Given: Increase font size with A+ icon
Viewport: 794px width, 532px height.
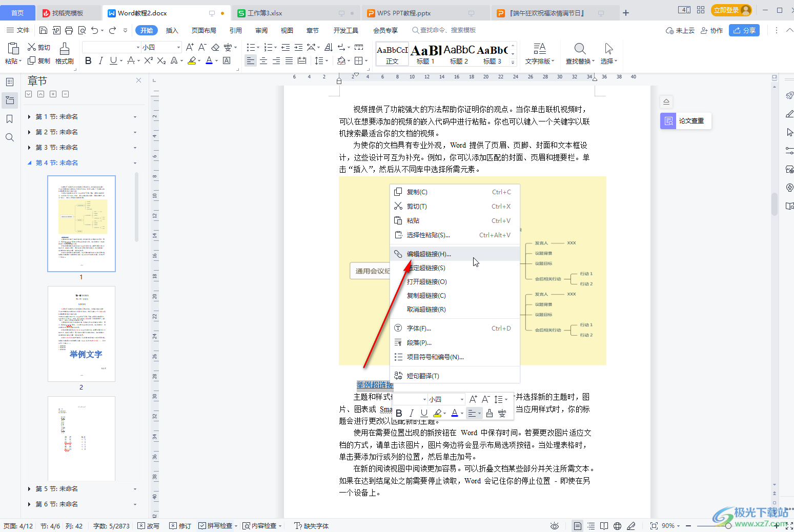Looking at the screenshot, I should 190,47.
